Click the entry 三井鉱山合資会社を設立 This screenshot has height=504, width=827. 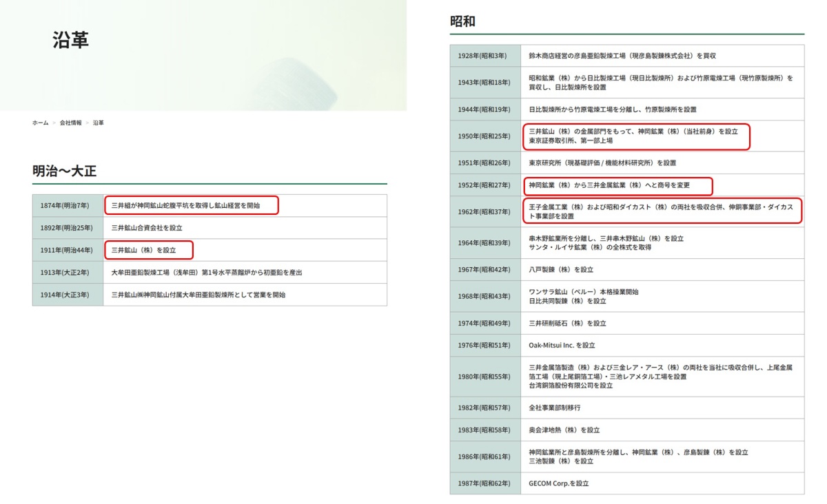(x=147, y=228)
